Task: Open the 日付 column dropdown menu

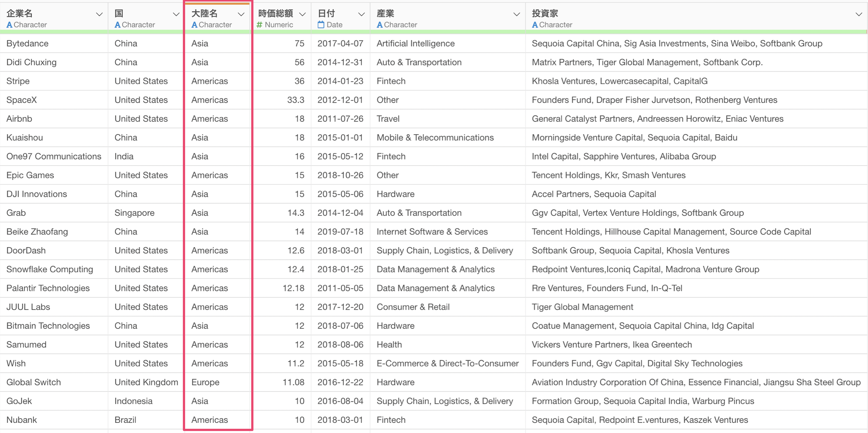Action: (361, 14)
